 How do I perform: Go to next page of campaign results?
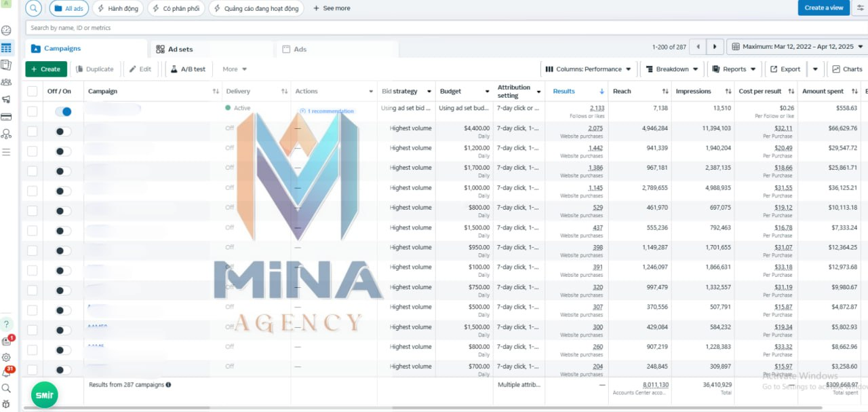715,47
